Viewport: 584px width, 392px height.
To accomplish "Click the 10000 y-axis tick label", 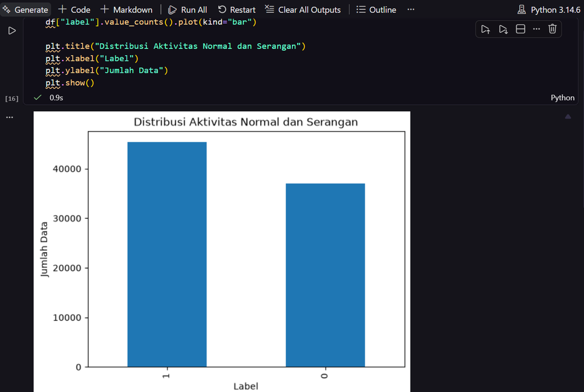I will click(x=67, y=317).
